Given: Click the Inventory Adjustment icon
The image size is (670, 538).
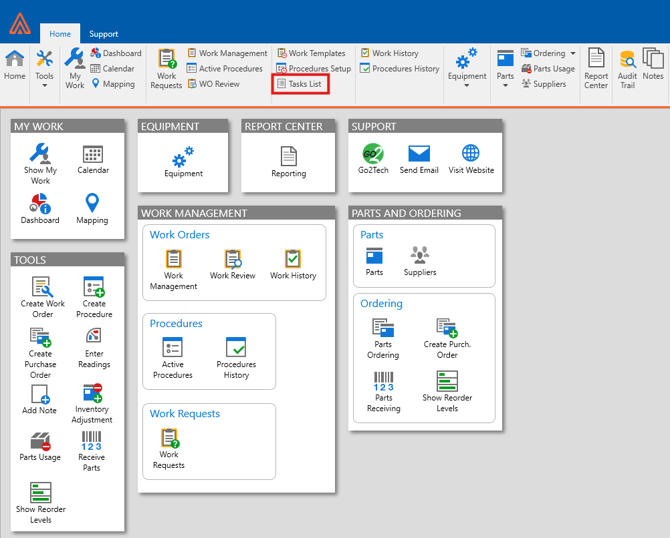Looking at the screenshot, I should [x=93, y=393].
